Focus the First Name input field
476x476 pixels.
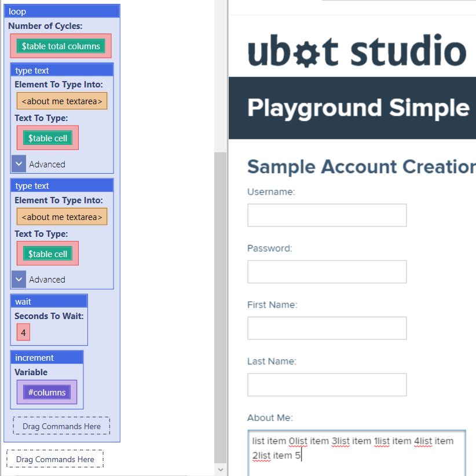[327, 328]
